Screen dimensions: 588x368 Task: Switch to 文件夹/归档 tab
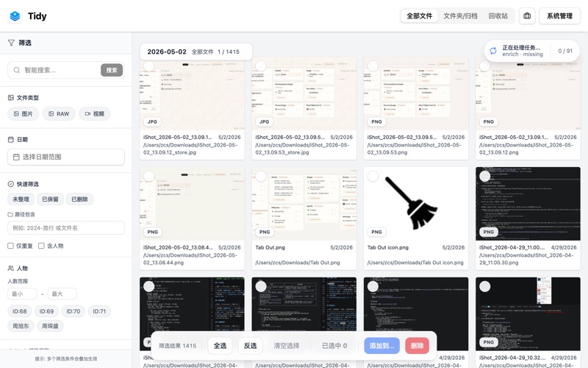460,15
